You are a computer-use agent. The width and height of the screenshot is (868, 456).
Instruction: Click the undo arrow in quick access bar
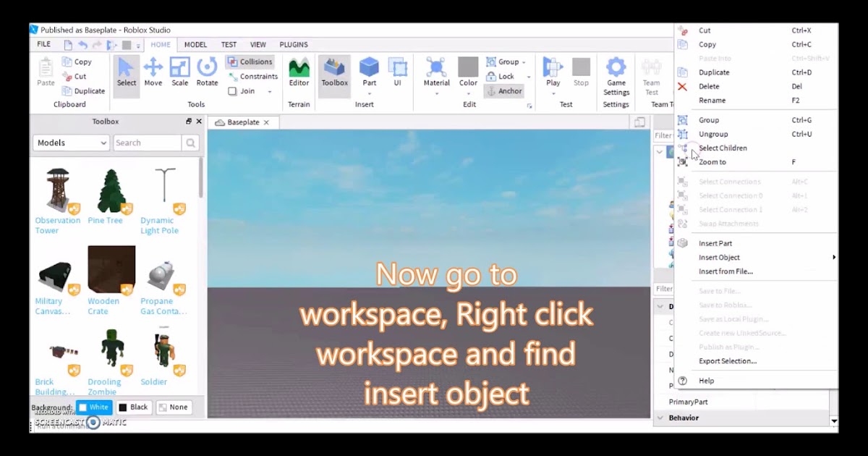point(82,45)
